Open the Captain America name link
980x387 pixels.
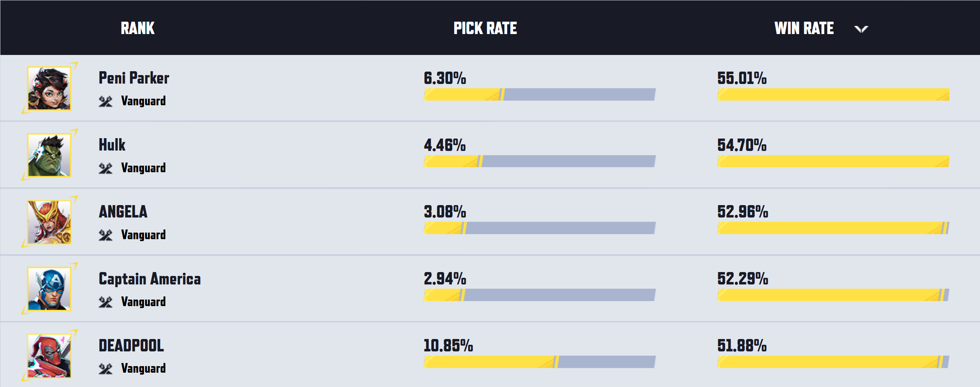150,279
